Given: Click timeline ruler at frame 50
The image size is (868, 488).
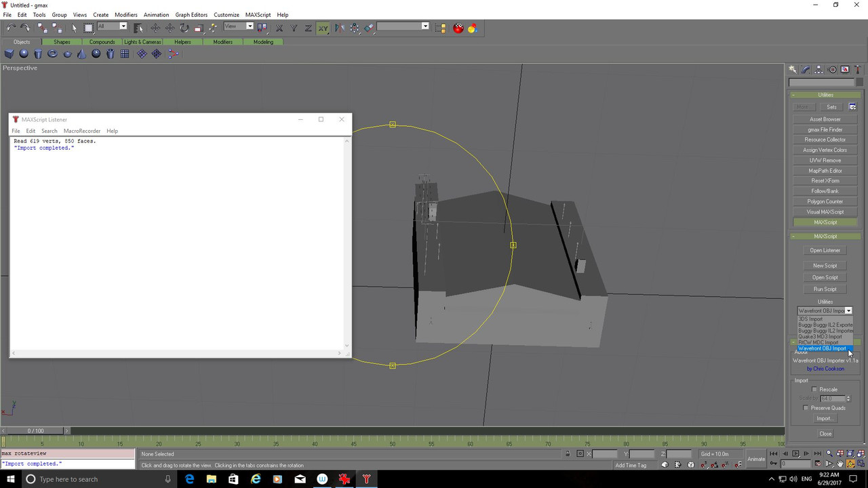Looking at the screenshot, I should coord(392,443).
